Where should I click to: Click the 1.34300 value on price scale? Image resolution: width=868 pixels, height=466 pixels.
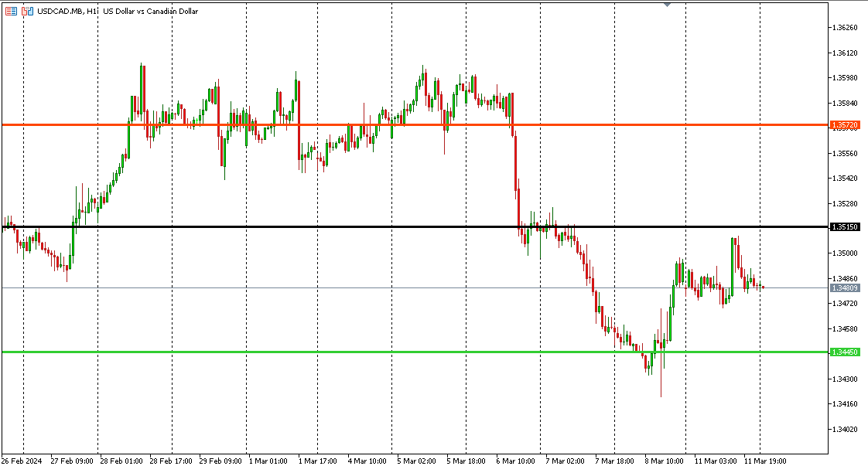click(846, 379)
